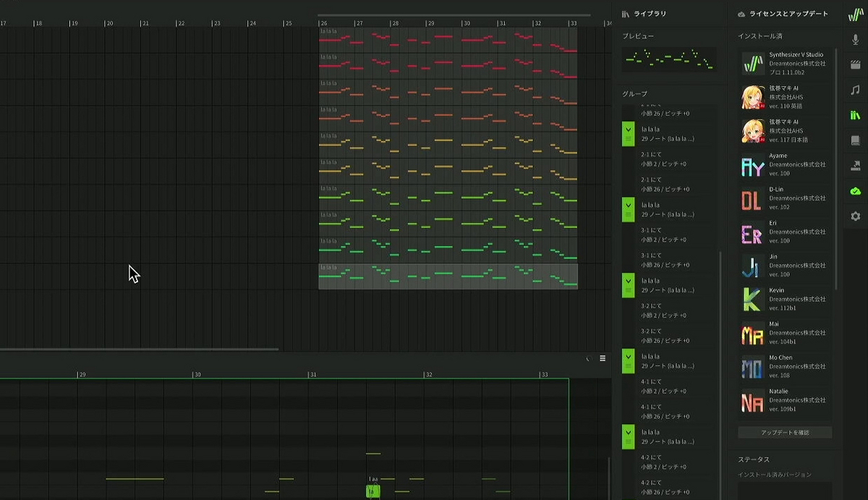Click measure 30 marker in piano roll ruler
This screenshot has height=500, width=868.
pos(197,374)
